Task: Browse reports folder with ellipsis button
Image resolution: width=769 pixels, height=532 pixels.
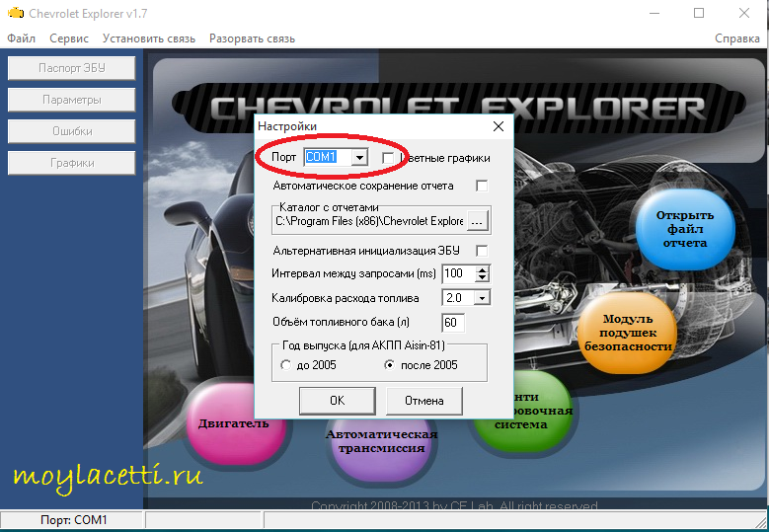Action: click(477, 222)
